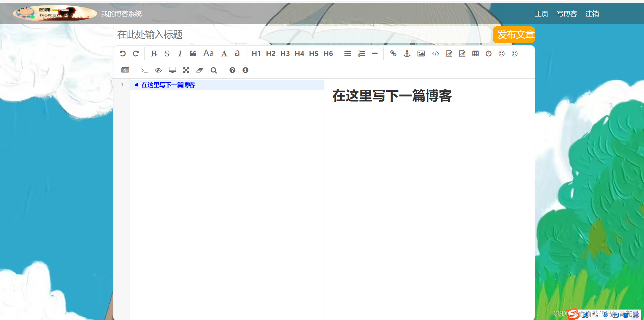Clear the editor with the eraser icon
Image resolution: width=644 pixels, height=320 pixels.
(200, 70)
